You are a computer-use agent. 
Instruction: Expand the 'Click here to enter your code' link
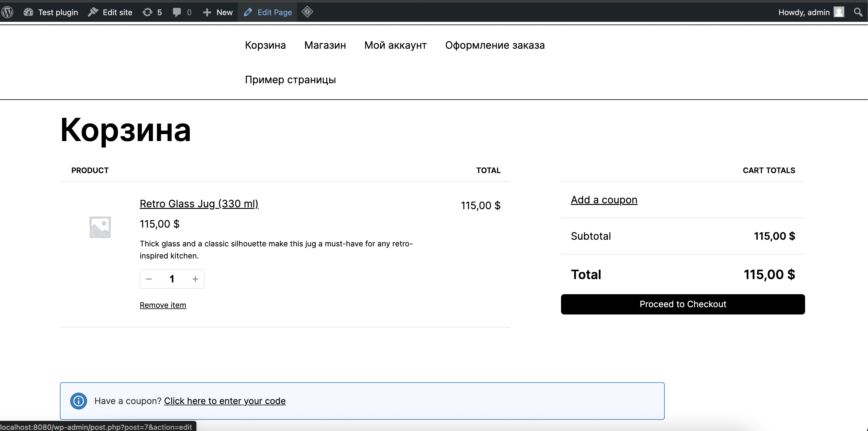click(x=225, y=401)
